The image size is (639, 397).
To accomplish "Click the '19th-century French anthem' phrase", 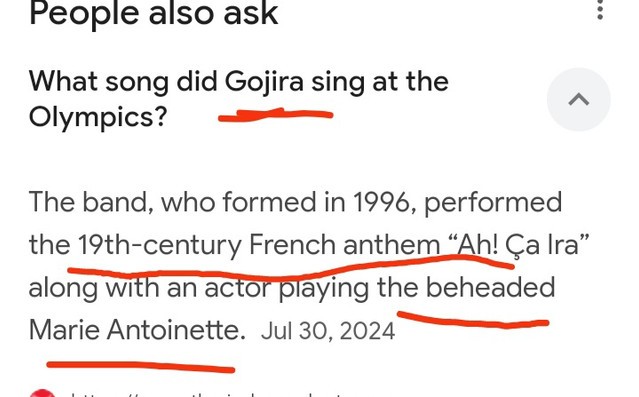I will point(259,245).
